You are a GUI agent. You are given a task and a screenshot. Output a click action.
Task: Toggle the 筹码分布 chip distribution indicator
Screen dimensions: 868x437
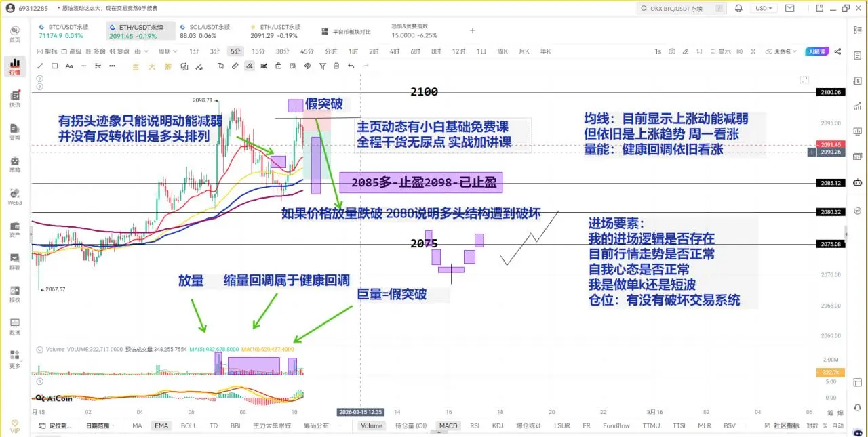click(316, 425)
